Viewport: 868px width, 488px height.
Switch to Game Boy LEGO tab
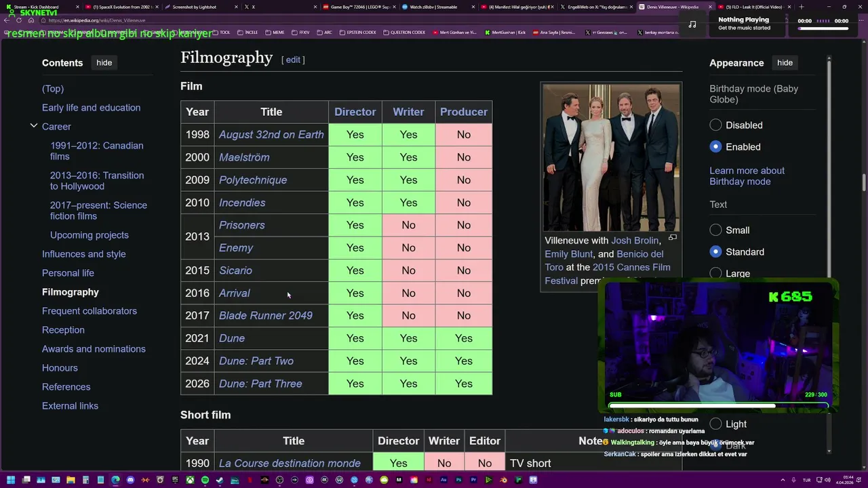(359, 7)
